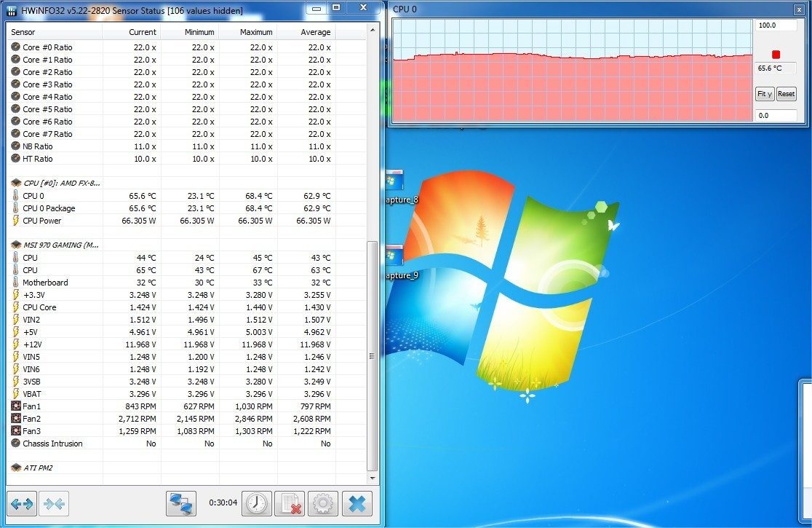
Task: Click the Fit y button in CPU 0 graph
Action: tap(765, 94)
